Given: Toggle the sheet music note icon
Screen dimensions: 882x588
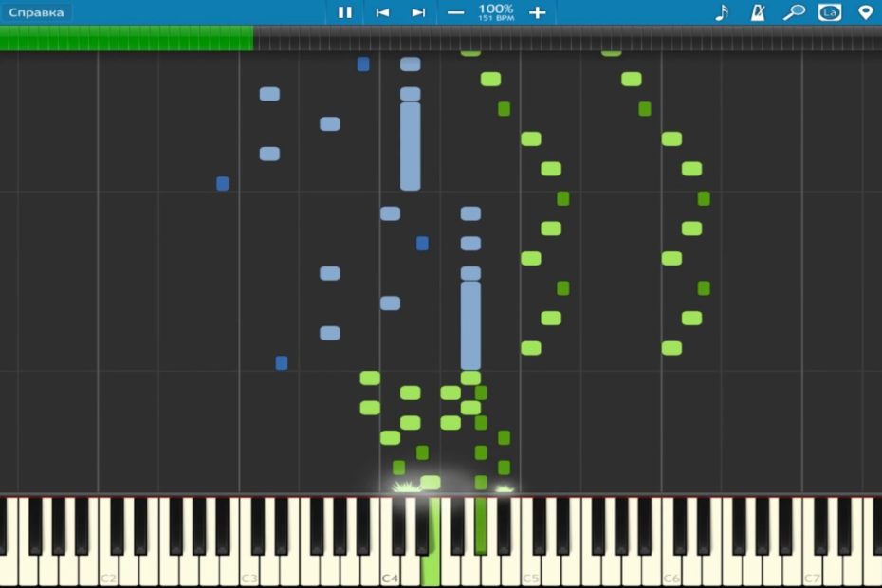Looking at the screenshot, I should (722, 12).
